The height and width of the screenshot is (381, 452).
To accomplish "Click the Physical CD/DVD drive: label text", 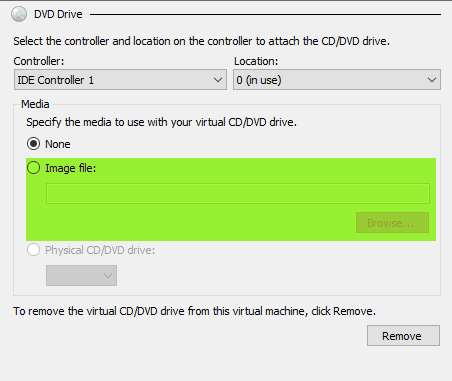I will tap(100, 250).
